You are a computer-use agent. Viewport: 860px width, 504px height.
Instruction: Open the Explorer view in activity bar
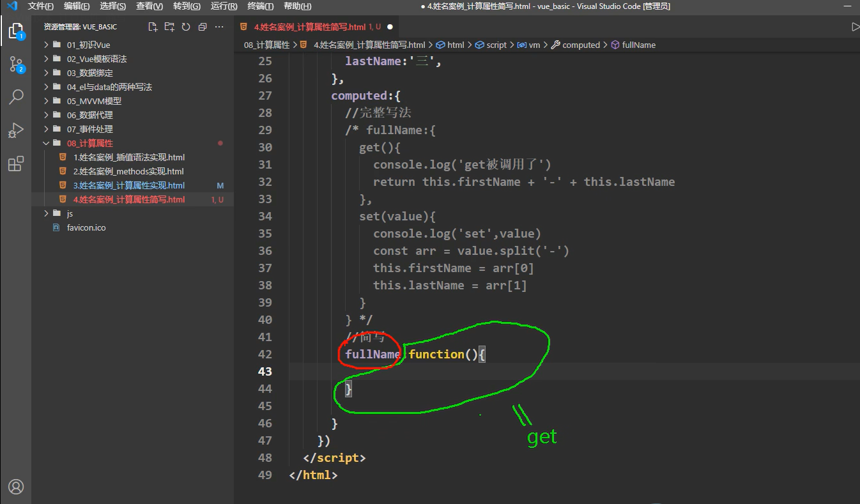pos(16,31)
